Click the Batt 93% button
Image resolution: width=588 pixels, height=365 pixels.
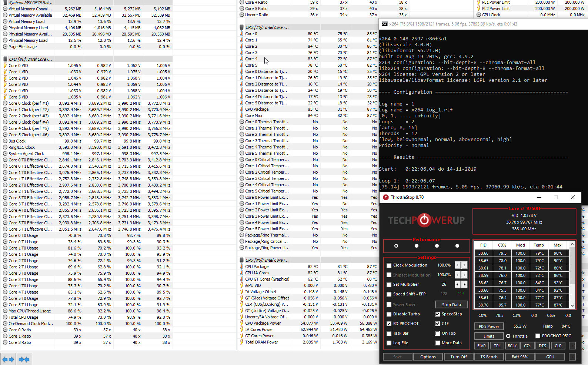(519, 357)
